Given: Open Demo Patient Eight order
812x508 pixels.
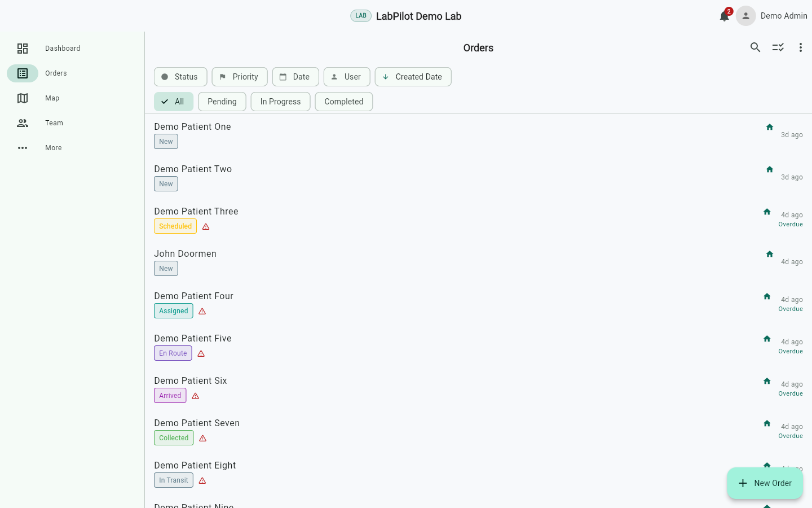Looking at the screenshot, I should click(478, 473).
